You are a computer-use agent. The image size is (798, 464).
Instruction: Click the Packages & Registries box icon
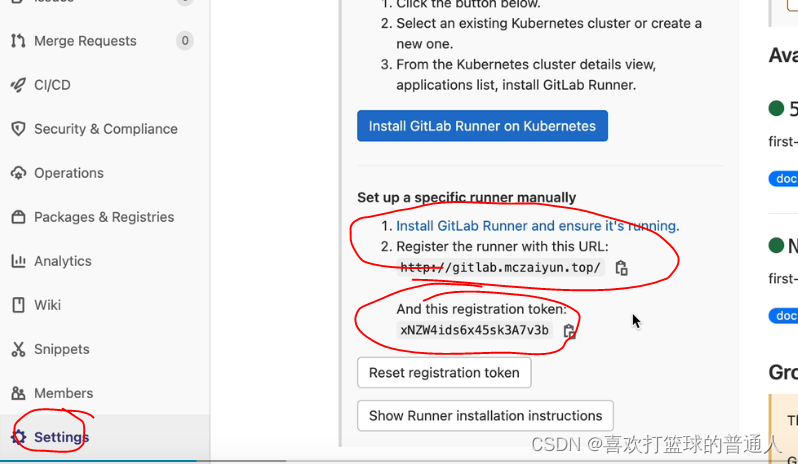tap(18, 217)
